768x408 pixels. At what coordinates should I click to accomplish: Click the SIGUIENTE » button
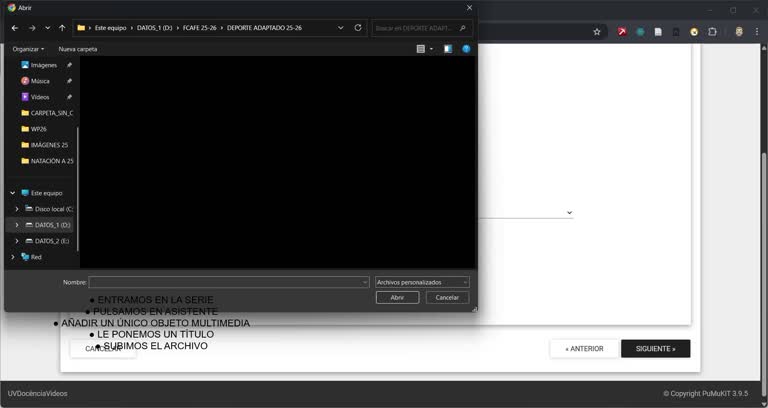point(655,349)
